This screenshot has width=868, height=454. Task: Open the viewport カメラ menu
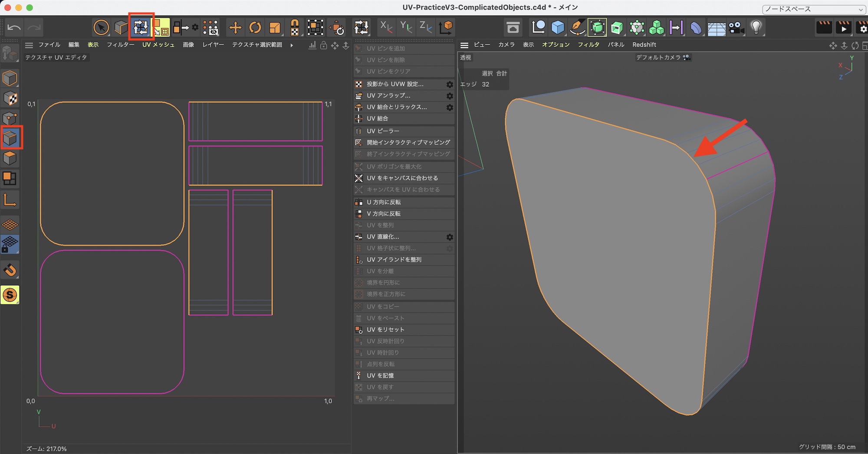click(506, 45)
